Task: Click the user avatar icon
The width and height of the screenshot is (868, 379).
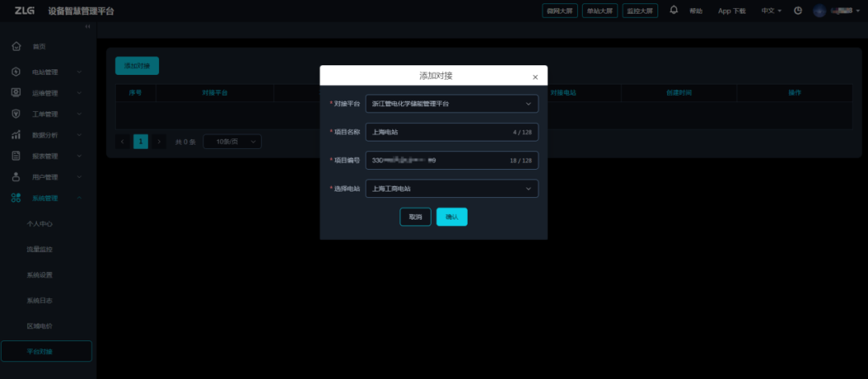Action: (819, 10)
